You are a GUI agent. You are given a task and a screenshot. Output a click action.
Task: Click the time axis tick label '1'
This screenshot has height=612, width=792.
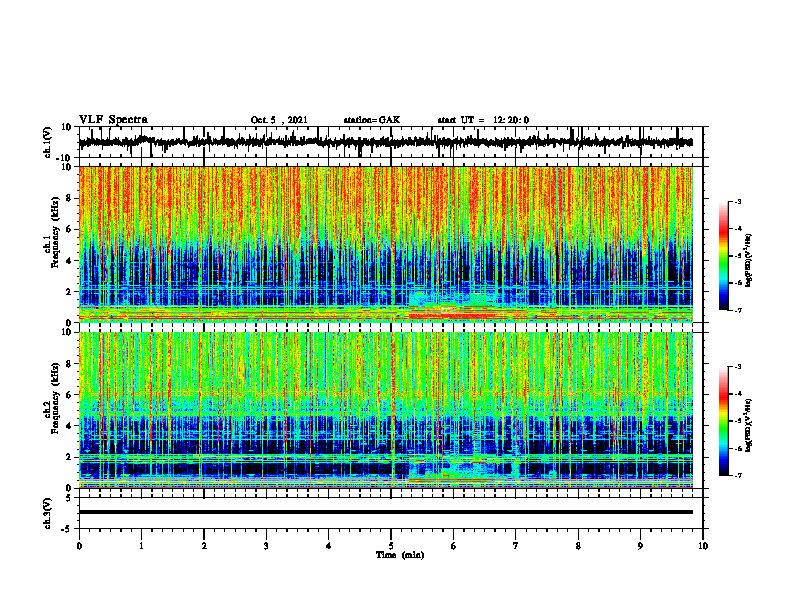(141, 546)
